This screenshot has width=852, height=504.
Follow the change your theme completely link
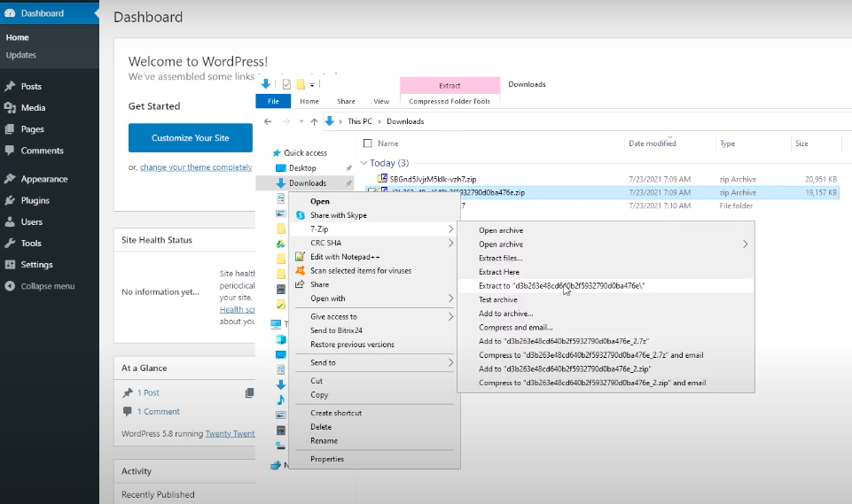(196, 167)
